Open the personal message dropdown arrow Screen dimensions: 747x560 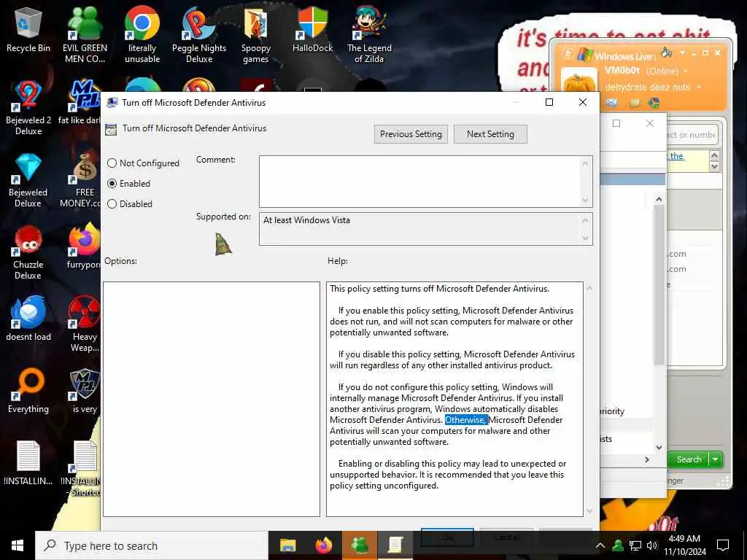click(x=699, y=87)
